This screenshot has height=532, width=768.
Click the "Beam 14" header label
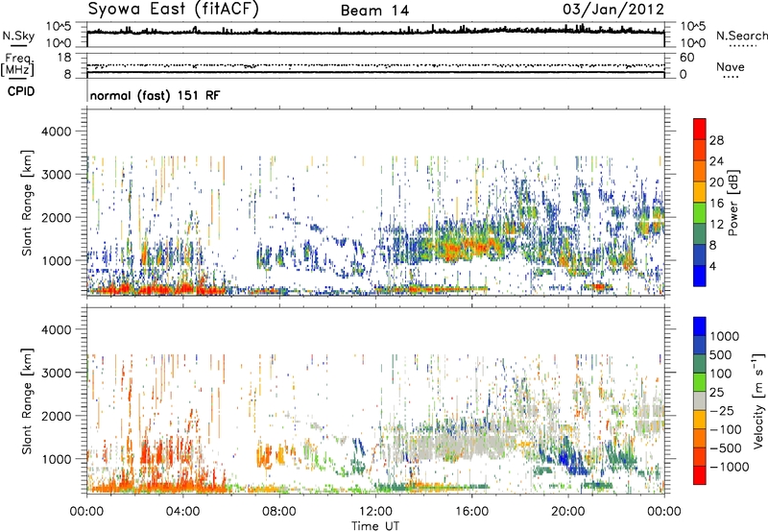click(374, 11)
